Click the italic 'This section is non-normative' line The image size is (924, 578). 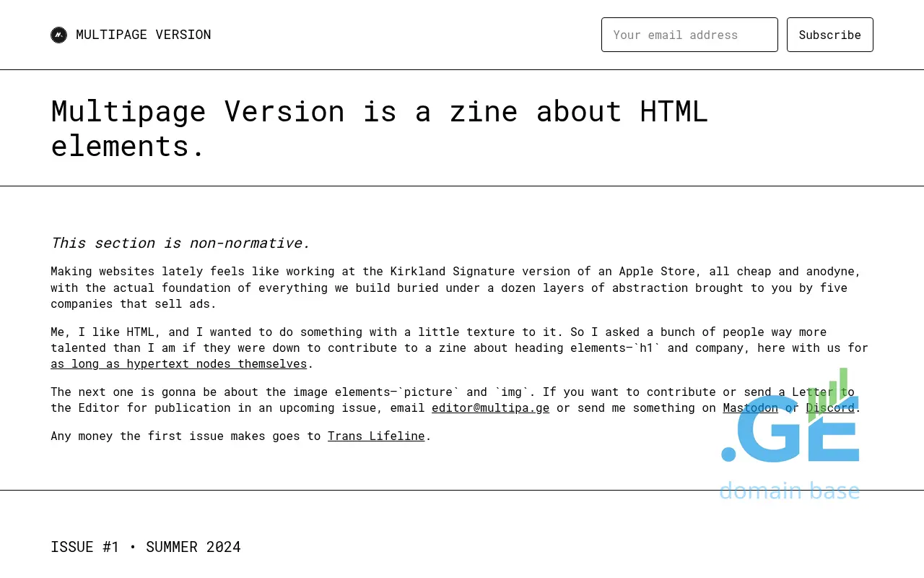point(180,243)
